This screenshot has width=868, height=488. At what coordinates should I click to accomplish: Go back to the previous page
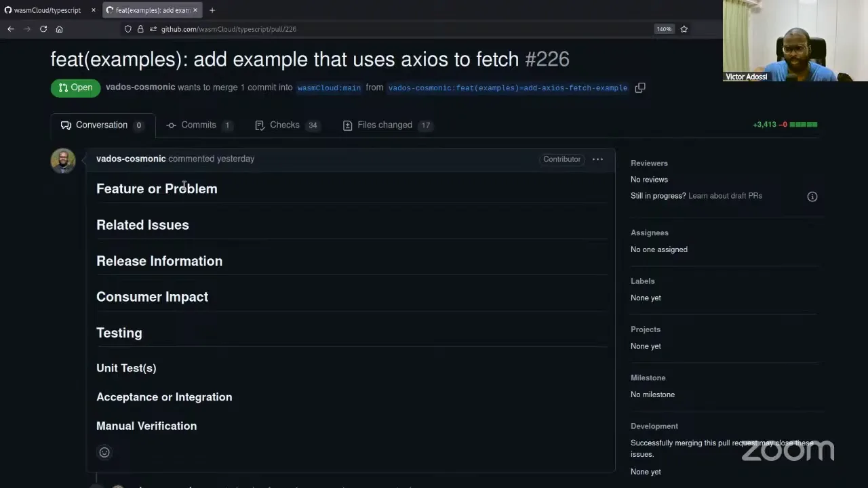tap(11, 29)
